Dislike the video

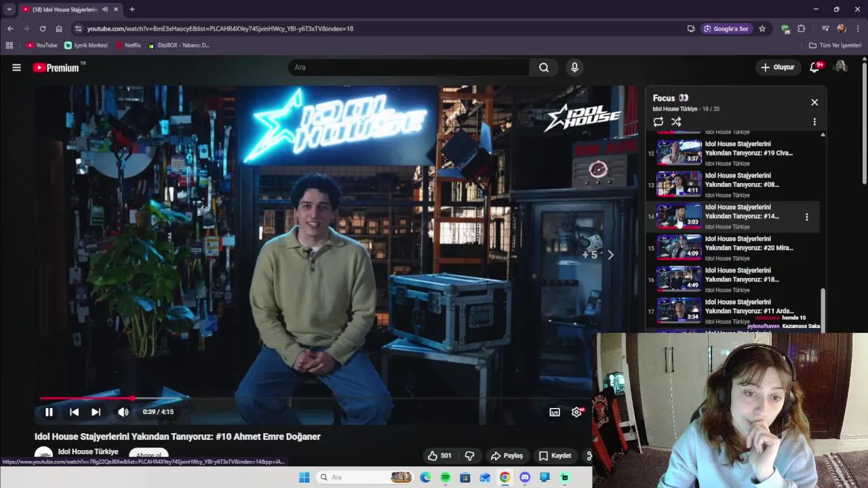point(469,455)
